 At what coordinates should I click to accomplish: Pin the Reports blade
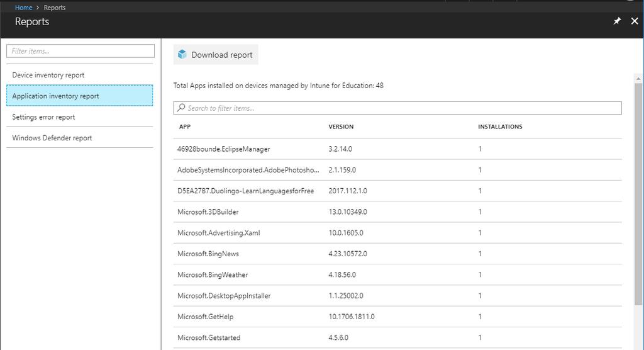(x=617, y=21)
